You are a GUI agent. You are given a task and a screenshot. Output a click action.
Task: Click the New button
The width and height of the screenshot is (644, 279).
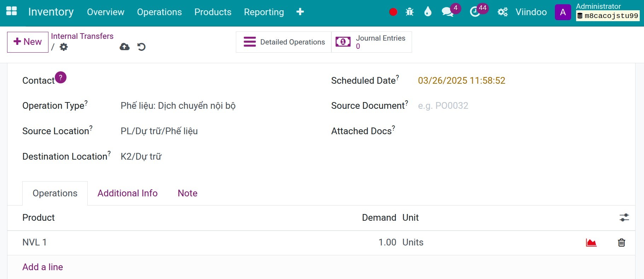click(28, 42)
